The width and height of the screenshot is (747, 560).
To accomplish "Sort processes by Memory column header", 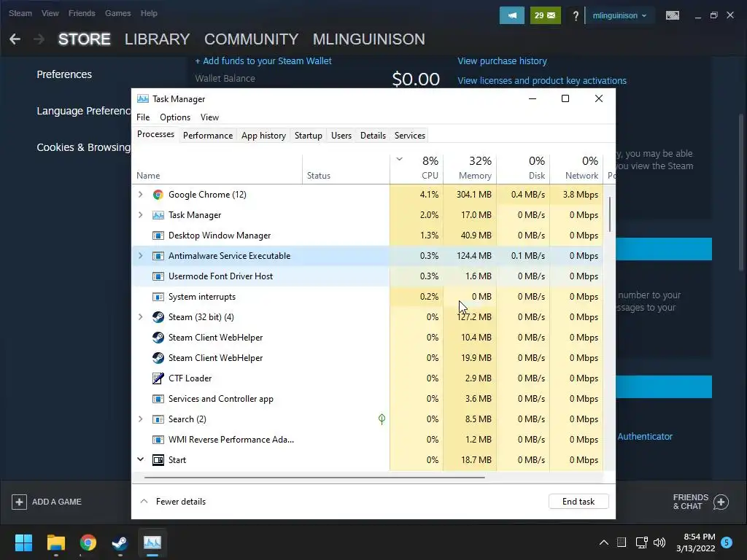I will coord(470,168).
